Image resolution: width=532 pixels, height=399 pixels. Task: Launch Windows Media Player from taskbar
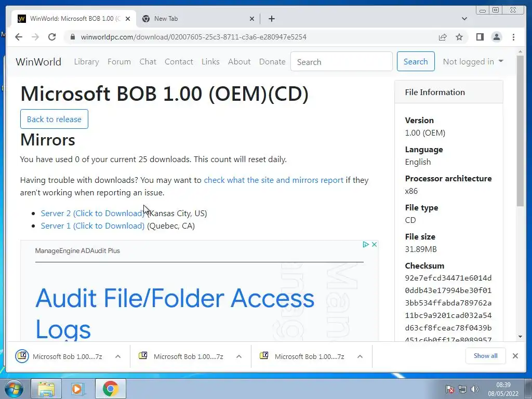78,389
